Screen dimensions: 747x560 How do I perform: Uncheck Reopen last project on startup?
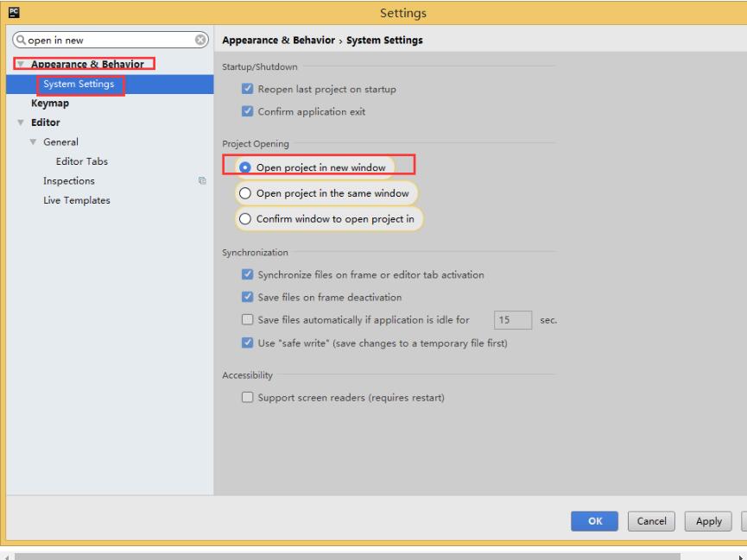(247, 89)
